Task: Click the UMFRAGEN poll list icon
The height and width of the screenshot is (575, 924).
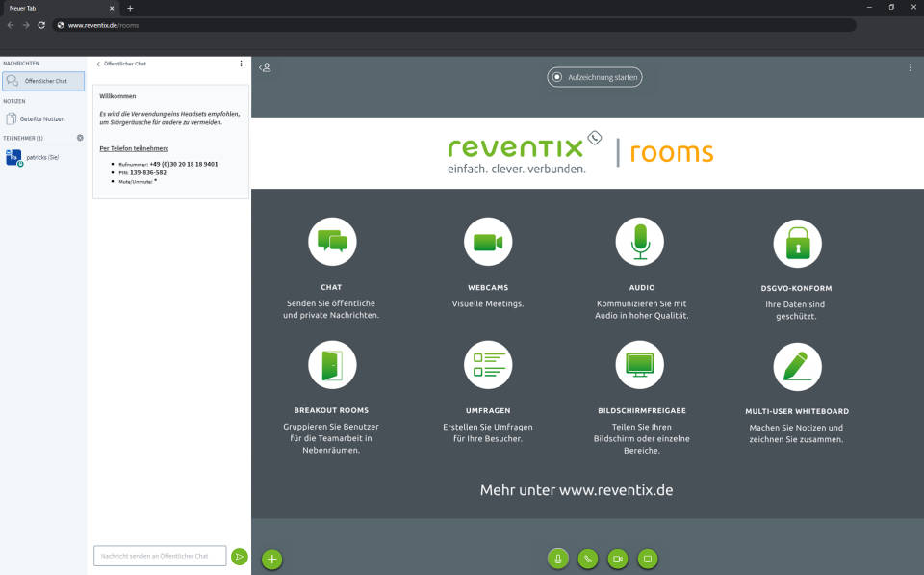Action: [488, 365]
